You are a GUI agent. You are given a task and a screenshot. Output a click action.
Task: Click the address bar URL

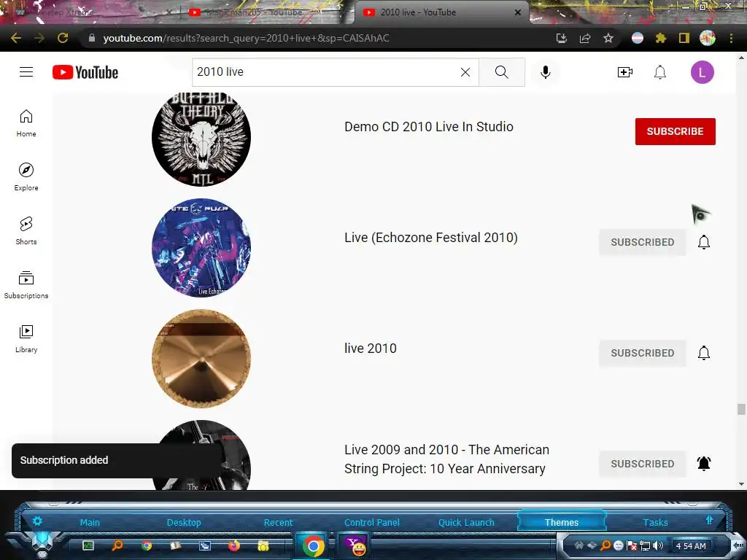point(247,38)
